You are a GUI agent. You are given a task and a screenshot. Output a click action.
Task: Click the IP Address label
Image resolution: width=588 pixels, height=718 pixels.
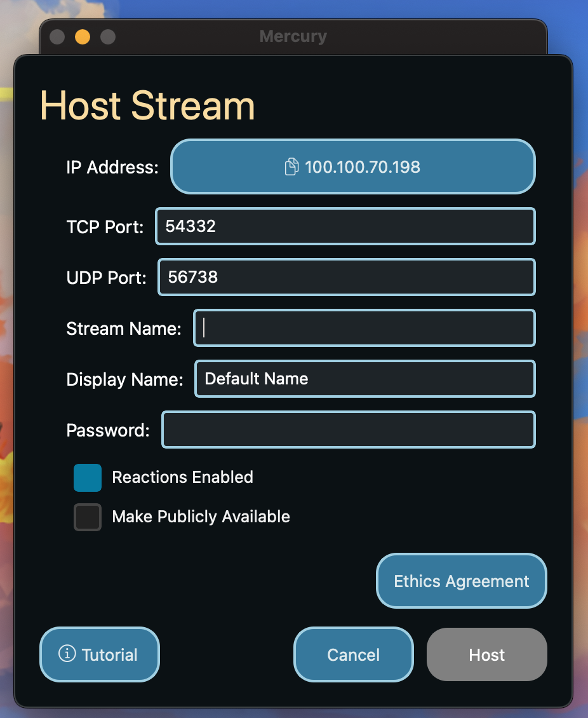pyautogui.click(x=112, y=167)
